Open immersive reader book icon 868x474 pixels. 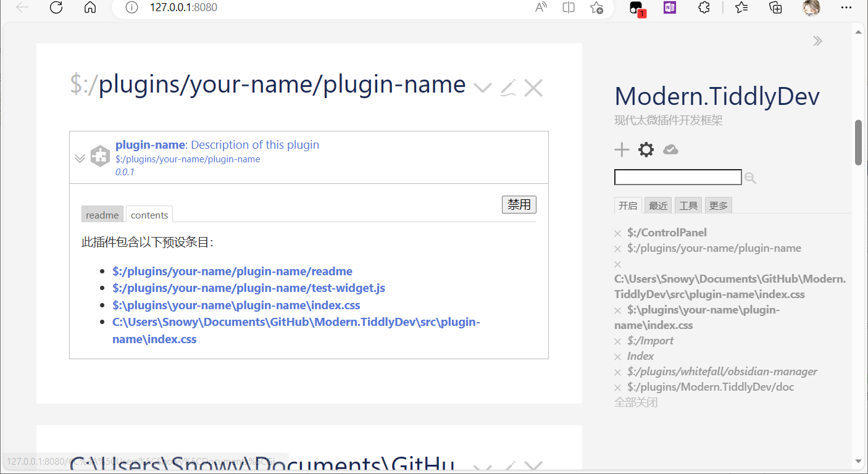pos(569,7)
